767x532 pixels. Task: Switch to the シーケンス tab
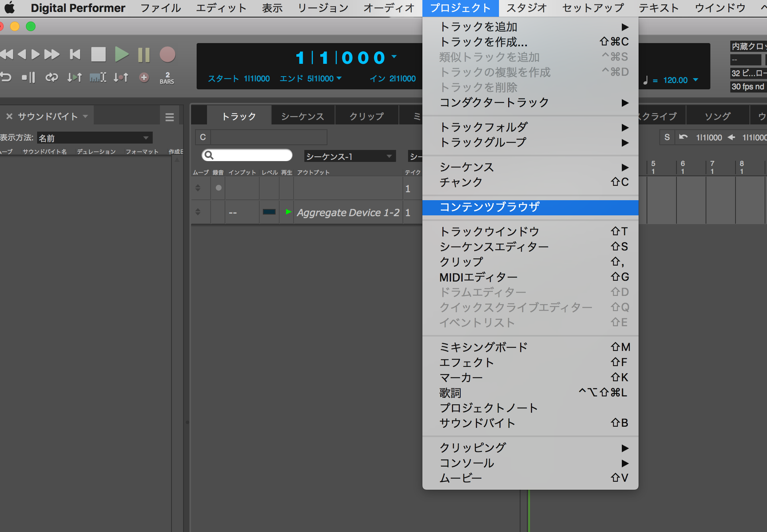click(x=303, y=116)
